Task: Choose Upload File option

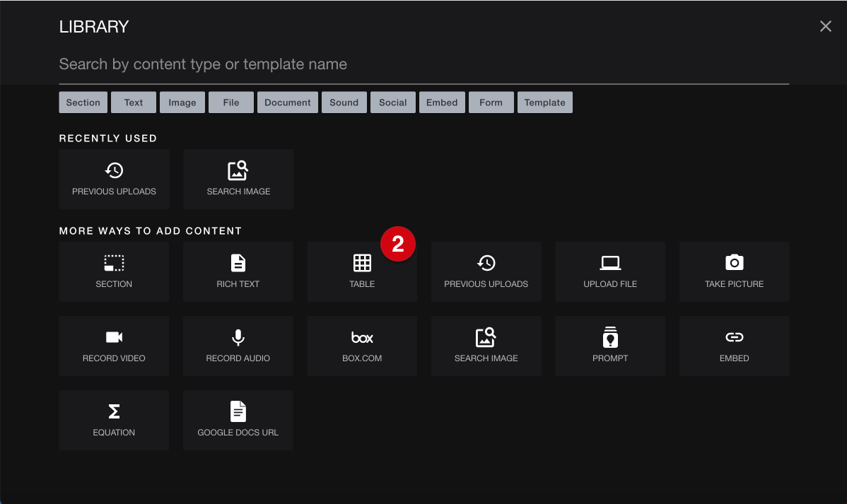Action: [x=610, y=271]
